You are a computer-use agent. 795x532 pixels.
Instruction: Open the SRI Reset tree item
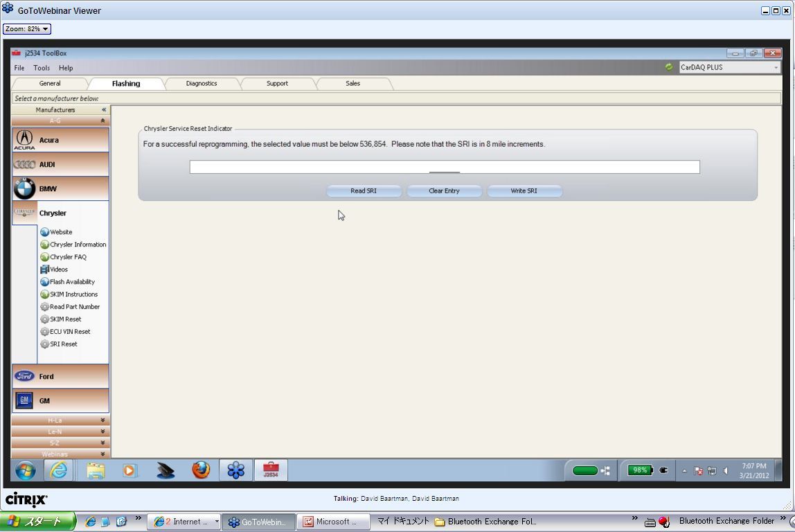click(x=64, y=344)
